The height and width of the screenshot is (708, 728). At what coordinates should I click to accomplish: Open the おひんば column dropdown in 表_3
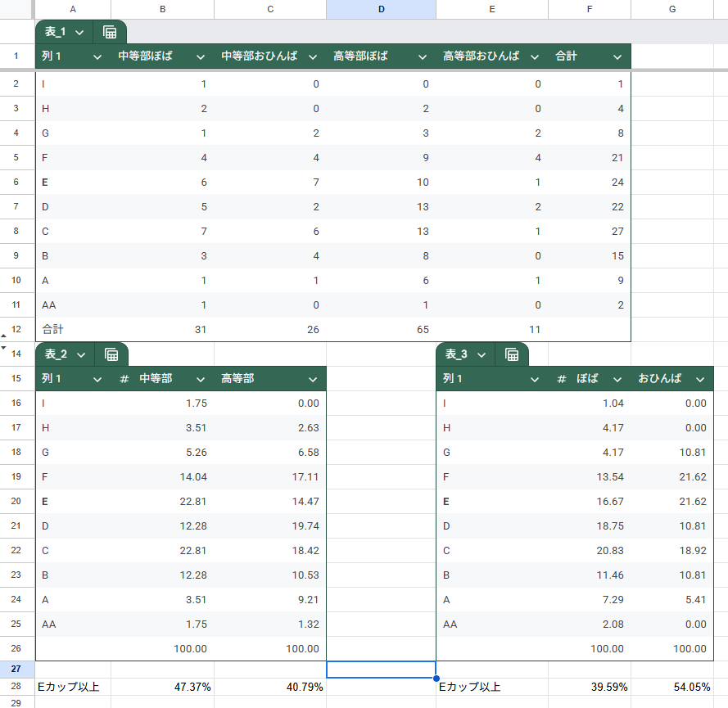(700, 379)
